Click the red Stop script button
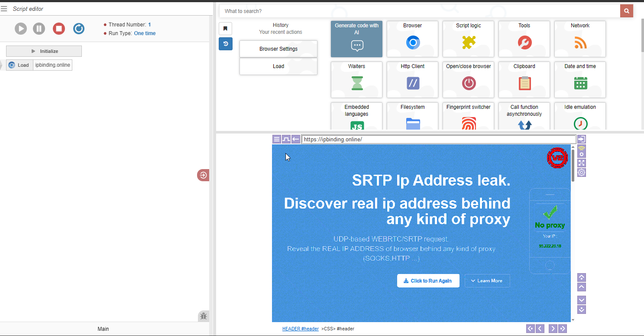Image resolution: width=644 pixels, height=336 pixels. (x=59, y=29)
